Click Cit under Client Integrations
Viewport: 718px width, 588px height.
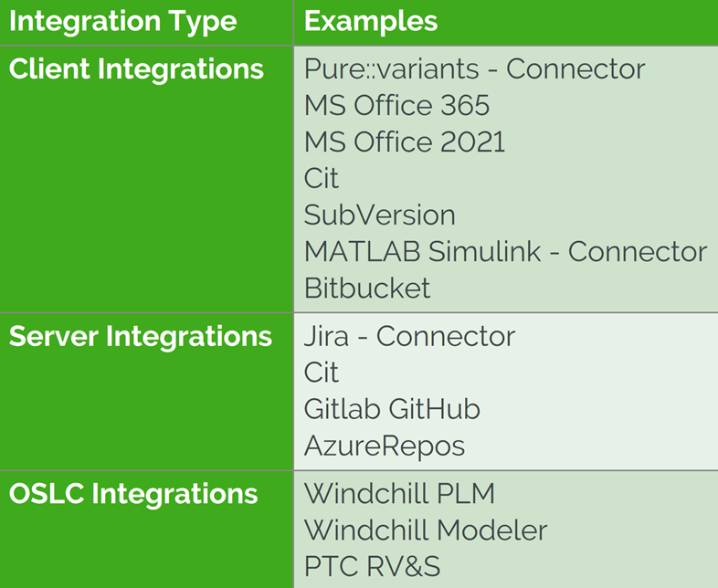coord(321,179)
